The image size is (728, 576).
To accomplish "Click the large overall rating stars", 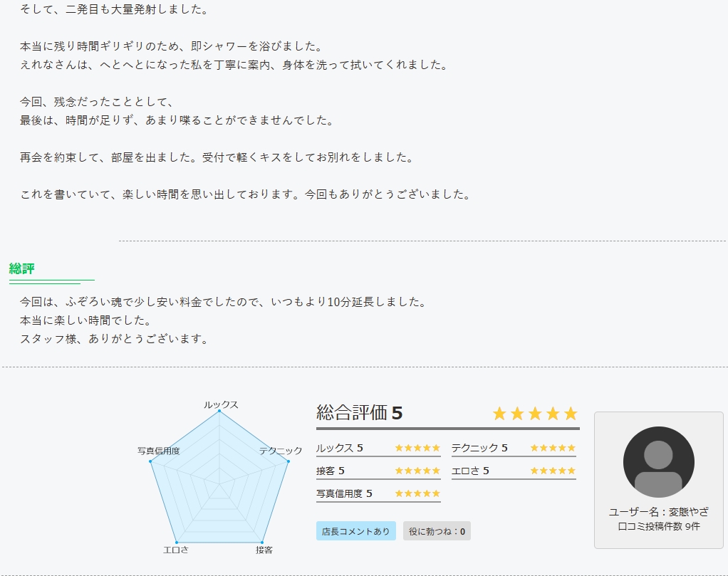I will pyautogui.click(x=534, y=414).
